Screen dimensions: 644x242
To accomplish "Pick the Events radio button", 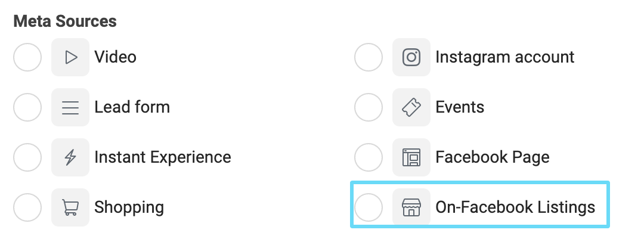I will coord(369,107).
